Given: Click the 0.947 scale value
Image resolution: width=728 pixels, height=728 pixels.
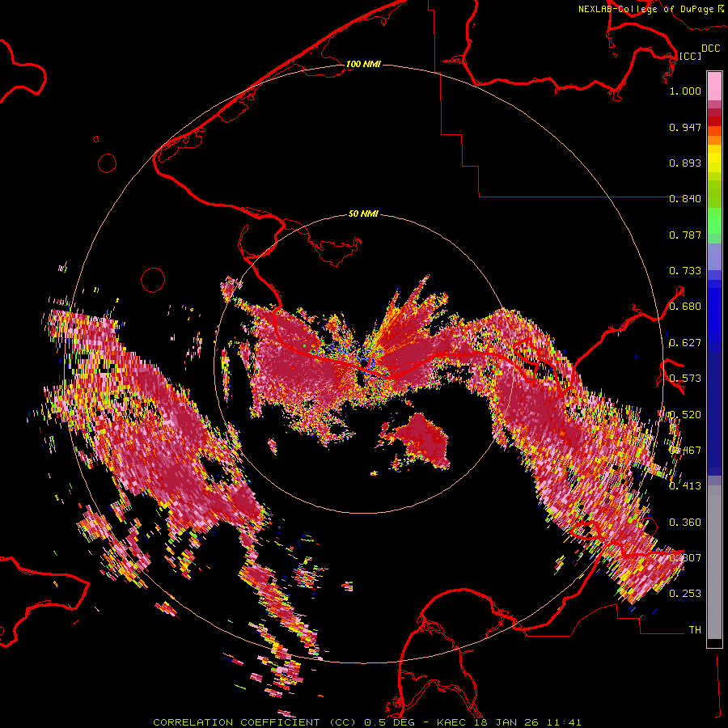Looking at the screenshot, I should pos(685,127).
